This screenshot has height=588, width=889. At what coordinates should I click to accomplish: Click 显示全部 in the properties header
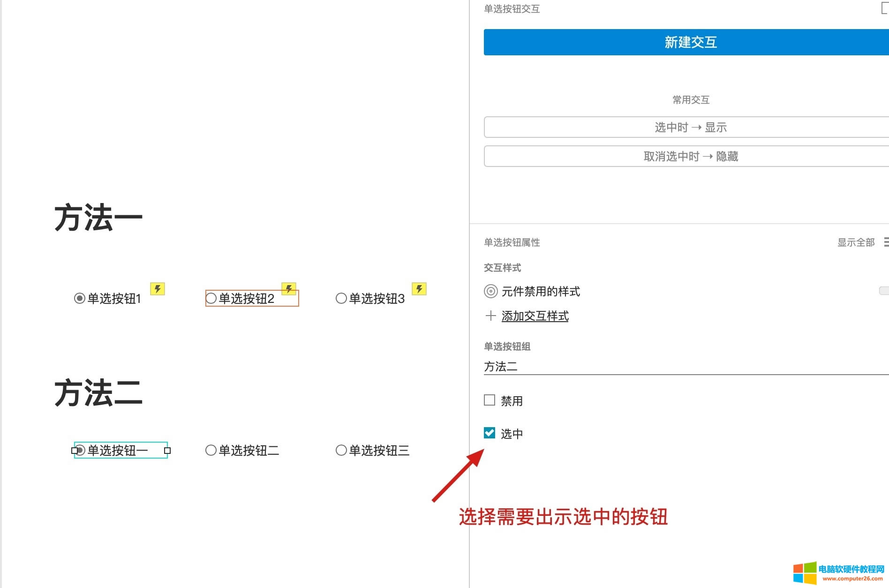[856, 242]
